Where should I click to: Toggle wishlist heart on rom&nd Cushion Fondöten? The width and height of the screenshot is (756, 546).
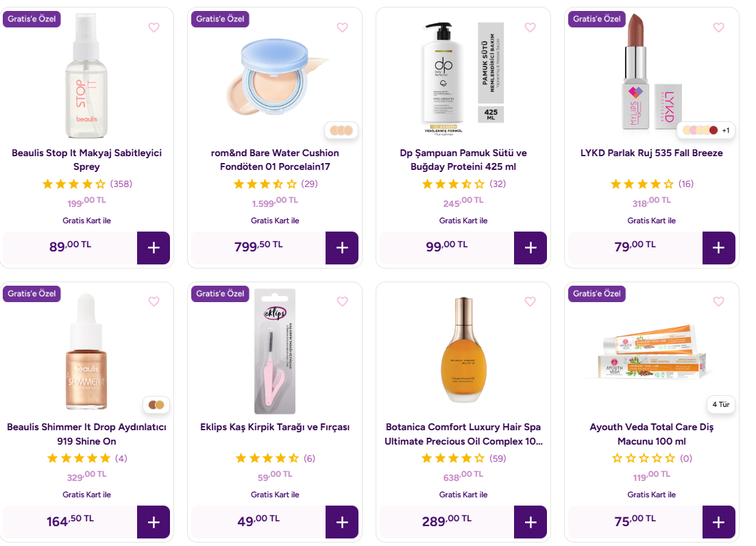click(x=342, y=27)
